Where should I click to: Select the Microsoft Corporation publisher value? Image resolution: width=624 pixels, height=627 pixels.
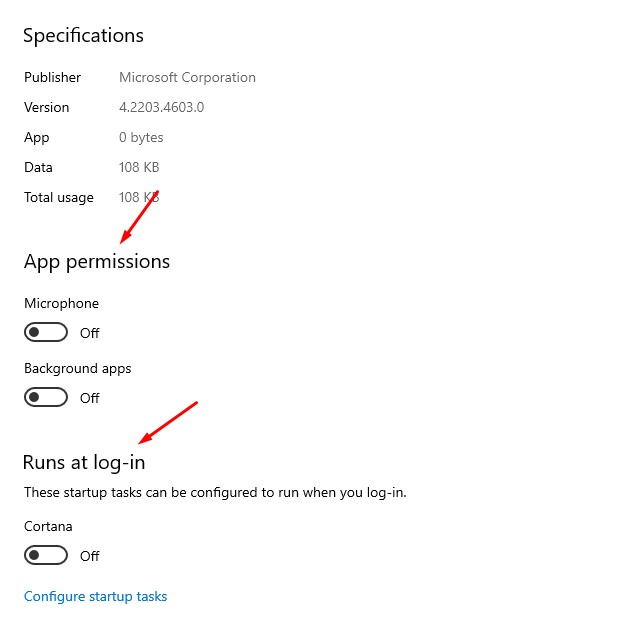pyautogui.click(x=187, y=77)
